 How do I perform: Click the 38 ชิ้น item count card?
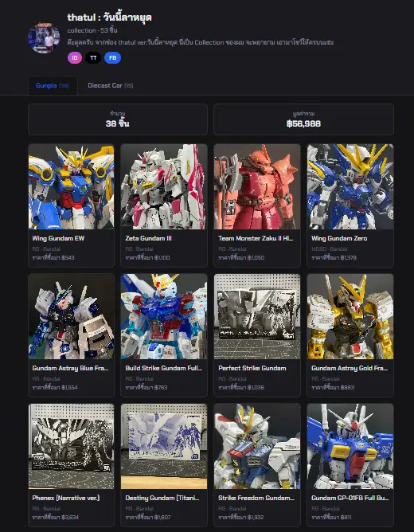pos(118,119)
